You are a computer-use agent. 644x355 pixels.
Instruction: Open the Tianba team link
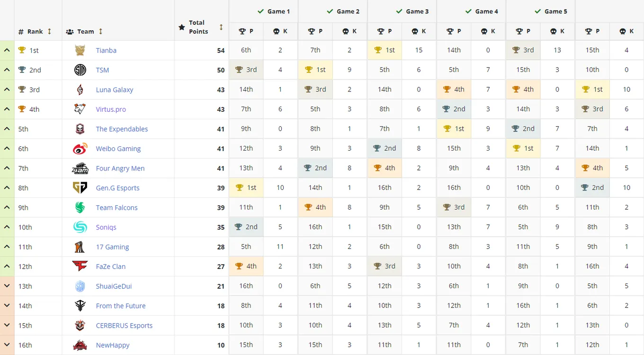tap(106, 50)
